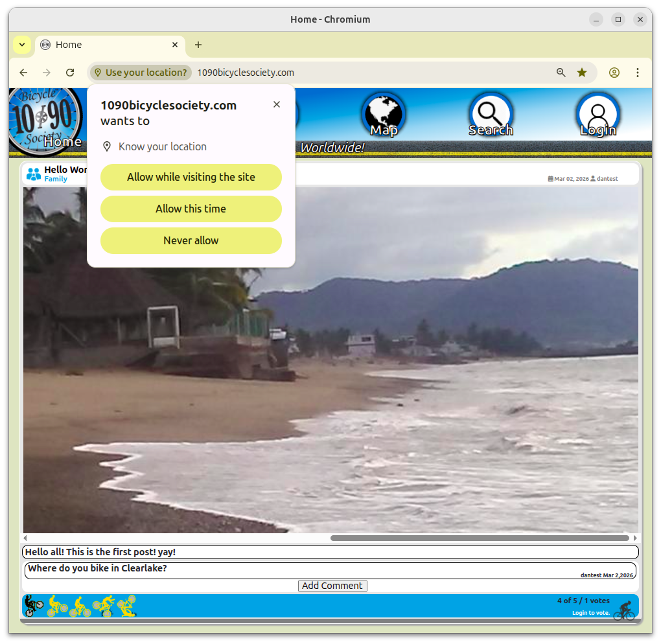Click the Login profile icon

coord(597,114)
